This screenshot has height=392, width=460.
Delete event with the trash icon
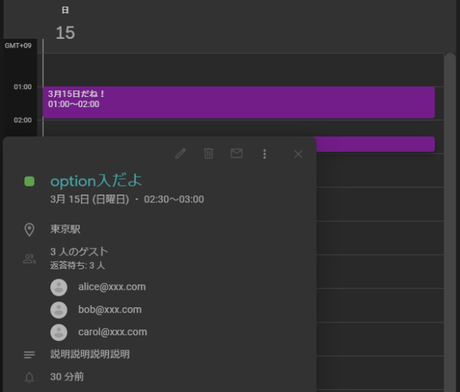point(208,153)
